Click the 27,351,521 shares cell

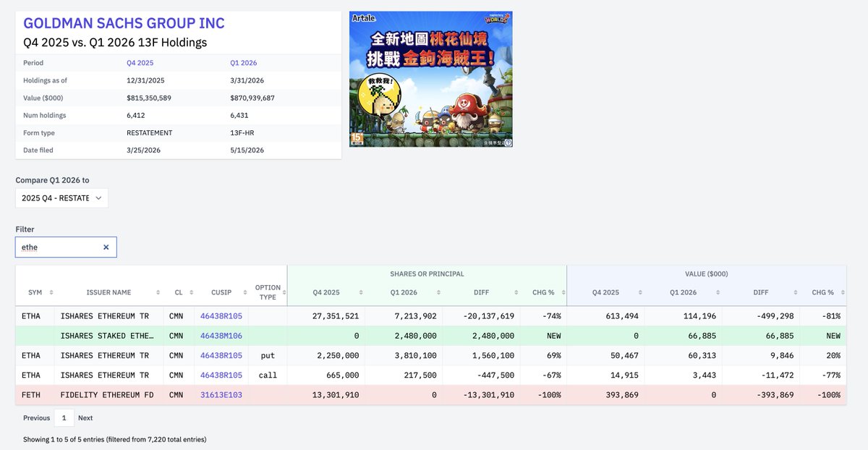(326, 316)
